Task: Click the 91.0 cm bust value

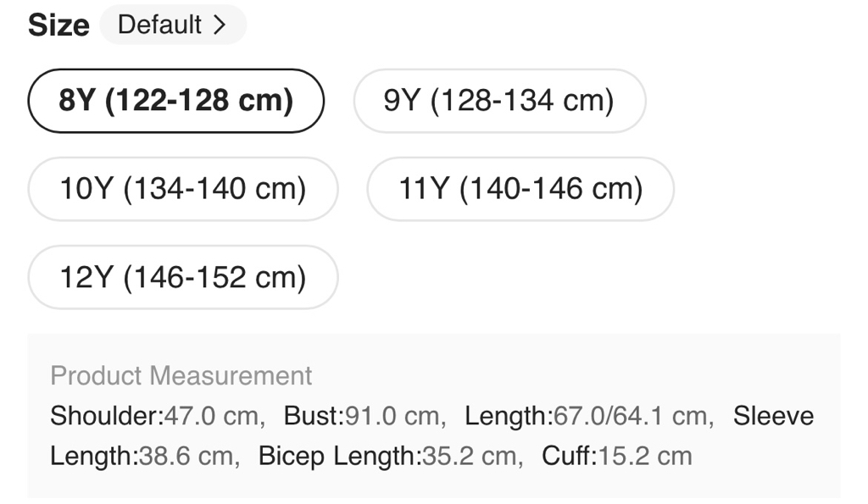Action: pos(392,416)
